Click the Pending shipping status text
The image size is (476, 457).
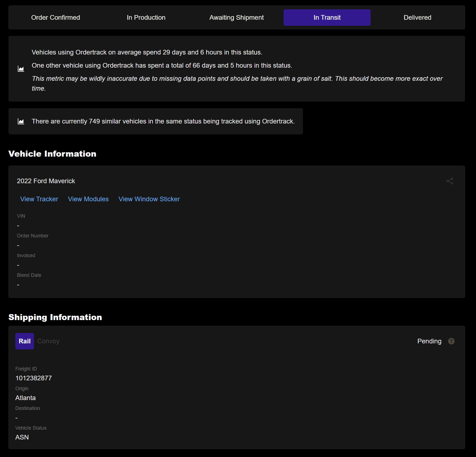click(x=429, y=341)
